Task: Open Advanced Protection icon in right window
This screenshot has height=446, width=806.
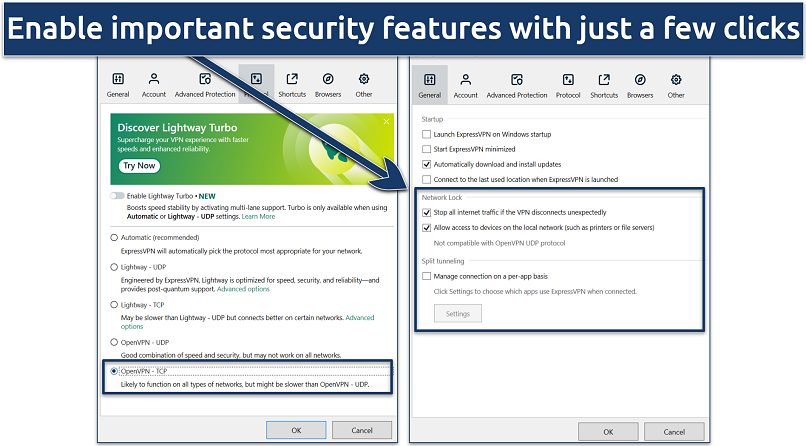Action: pyautogui.click(x=517, y=80)
